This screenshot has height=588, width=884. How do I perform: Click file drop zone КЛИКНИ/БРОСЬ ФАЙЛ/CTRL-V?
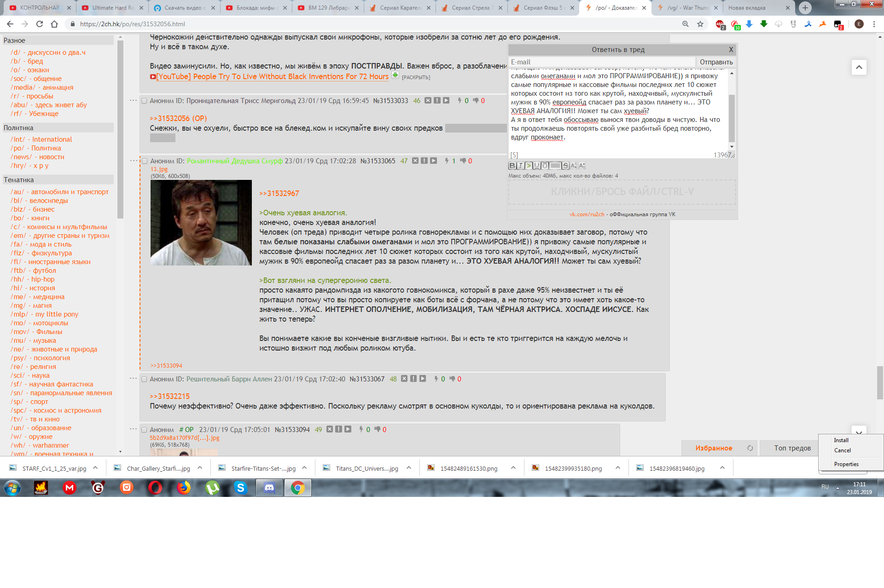(622, 192)
